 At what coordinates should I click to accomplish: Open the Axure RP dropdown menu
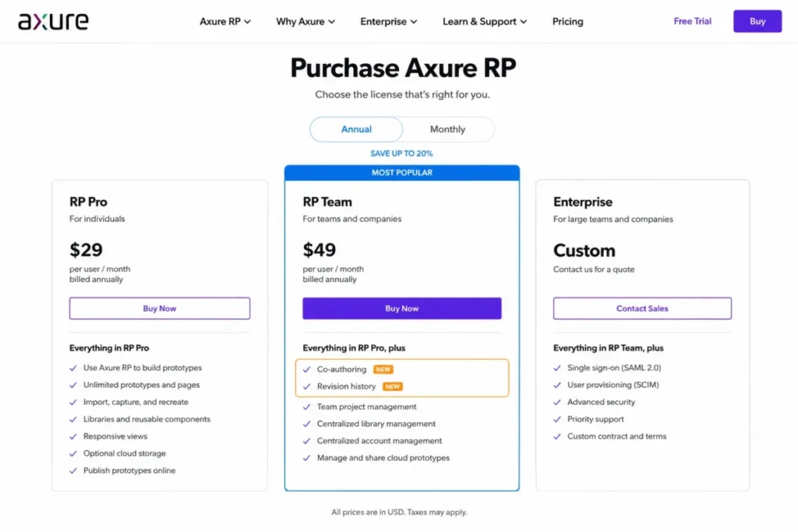[x=225, y=21]
